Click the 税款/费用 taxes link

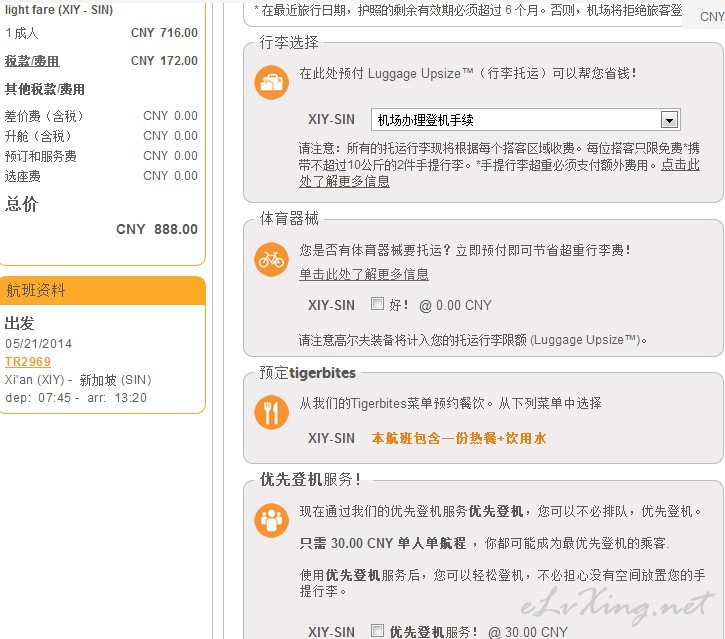click(32, 61)
